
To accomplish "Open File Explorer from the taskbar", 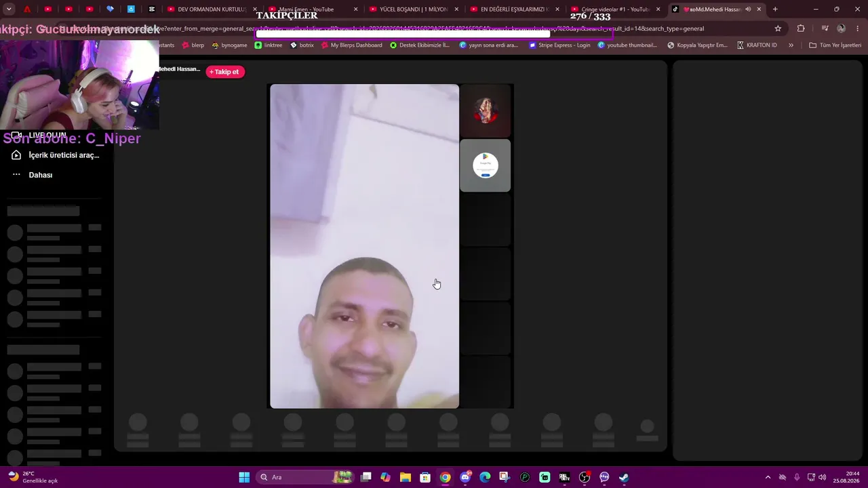I will click(406, 477).
